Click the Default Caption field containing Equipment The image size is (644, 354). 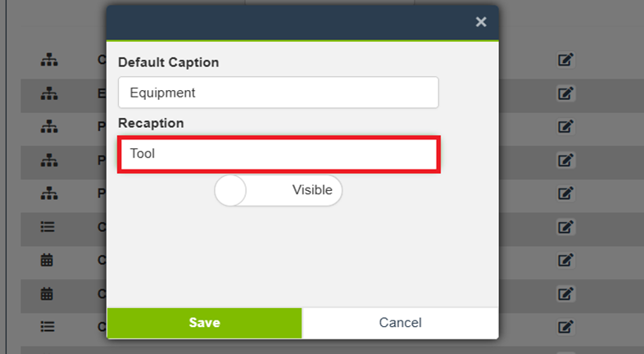[278, 93]
